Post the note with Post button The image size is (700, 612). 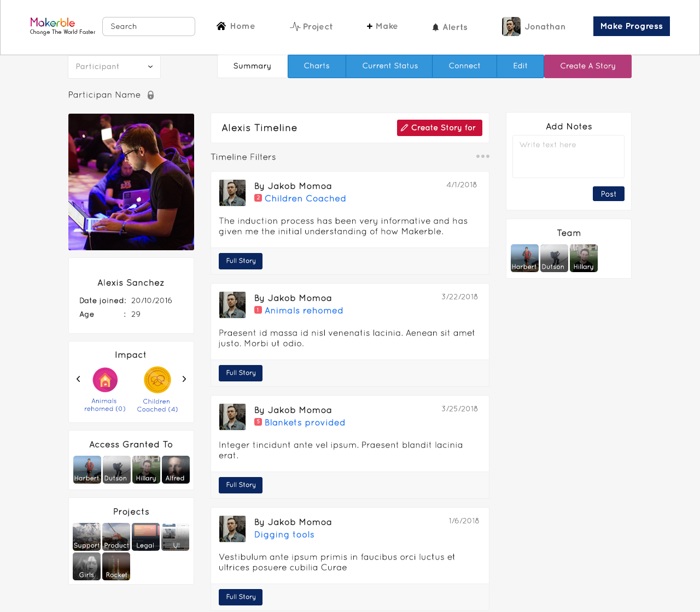609,194
